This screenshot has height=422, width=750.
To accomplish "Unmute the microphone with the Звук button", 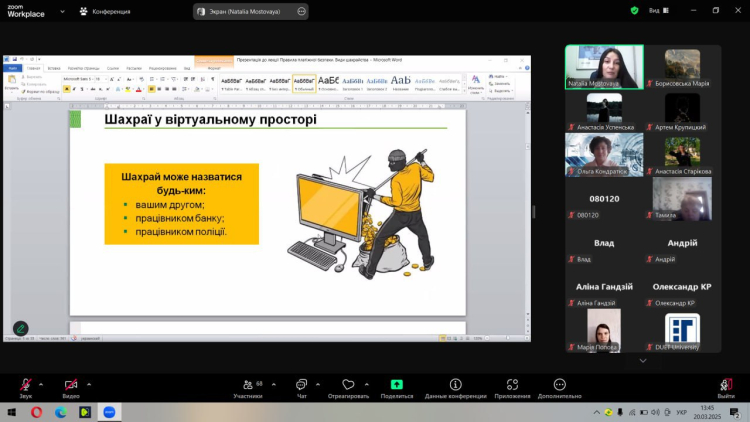I will click(x=25, y=386).
